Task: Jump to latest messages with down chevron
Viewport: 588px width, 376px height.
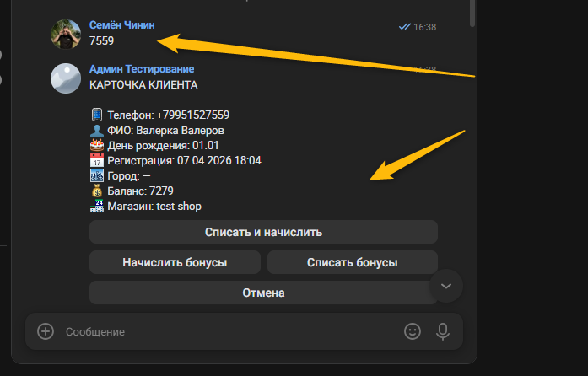Action: point(446,286)
